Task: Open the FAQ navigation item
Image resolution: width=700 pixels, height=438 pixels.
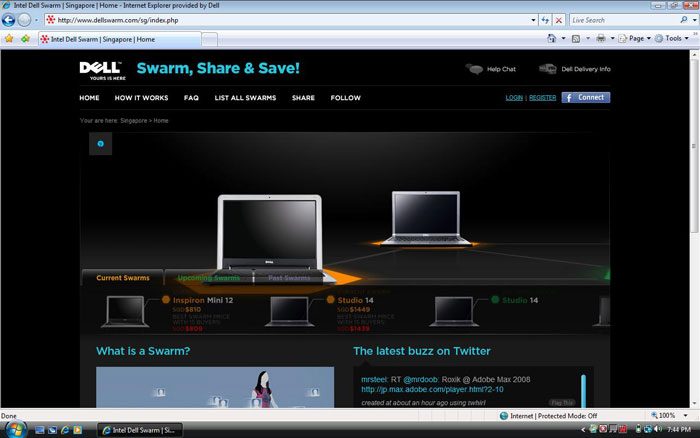Action: [x=191, y=98]
